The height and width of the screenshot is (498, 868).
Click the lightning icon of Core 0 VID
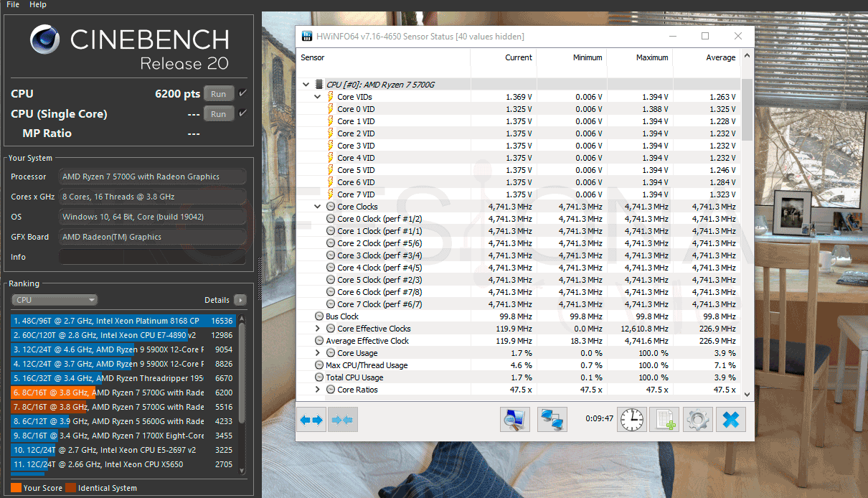click(331, 109)
